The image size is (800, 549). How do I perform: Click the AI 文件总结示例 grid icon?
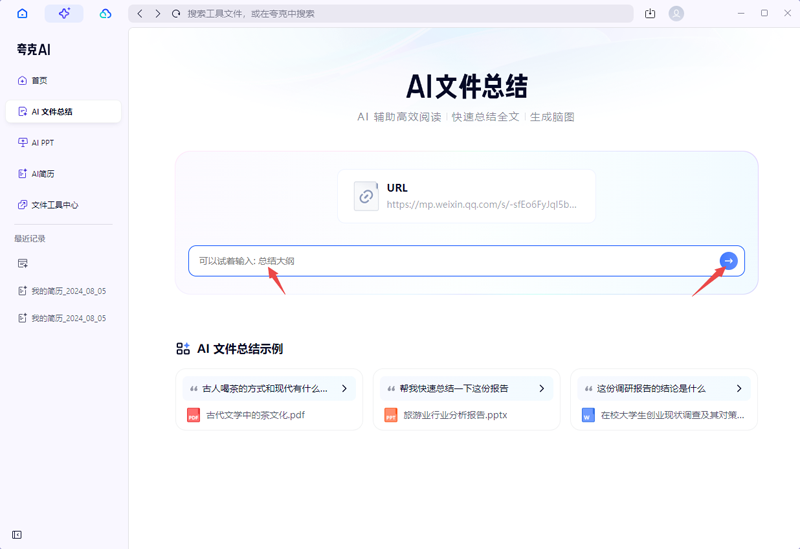click(x=183, y=349)
